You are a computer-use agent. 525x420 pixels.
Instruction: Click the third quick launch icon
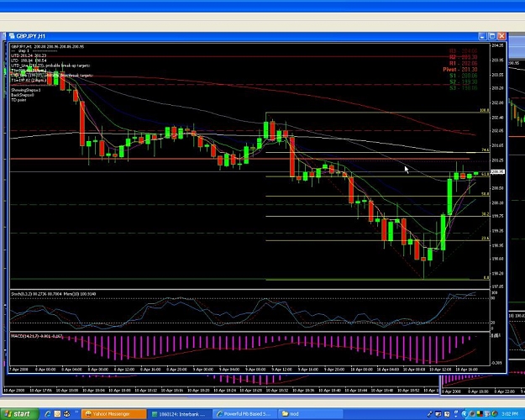coord(66,414)
